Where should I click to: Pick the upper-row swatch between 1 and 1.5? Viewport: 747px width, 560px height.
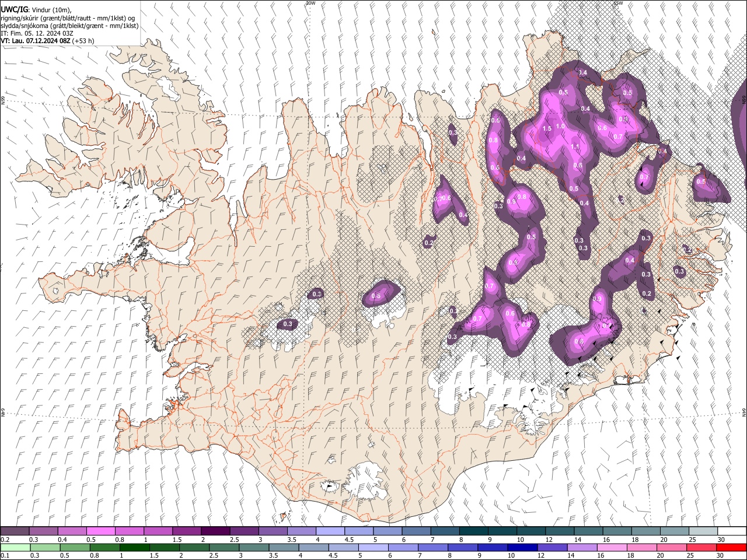(x=158, y=531)
